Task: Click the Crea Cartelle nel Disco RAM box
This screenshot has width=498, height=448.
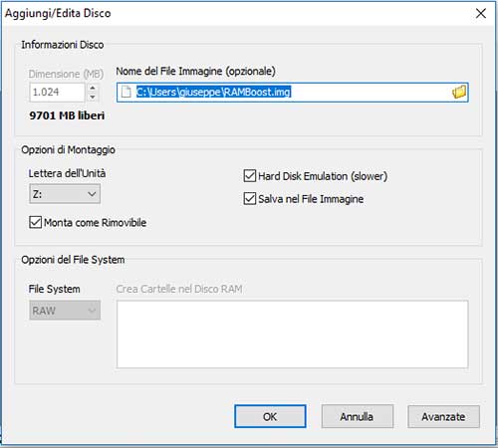Action: click(293, 335)
